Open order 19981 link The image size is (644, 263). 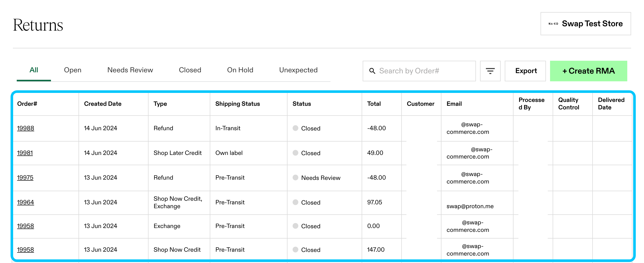tap(25, 153)
